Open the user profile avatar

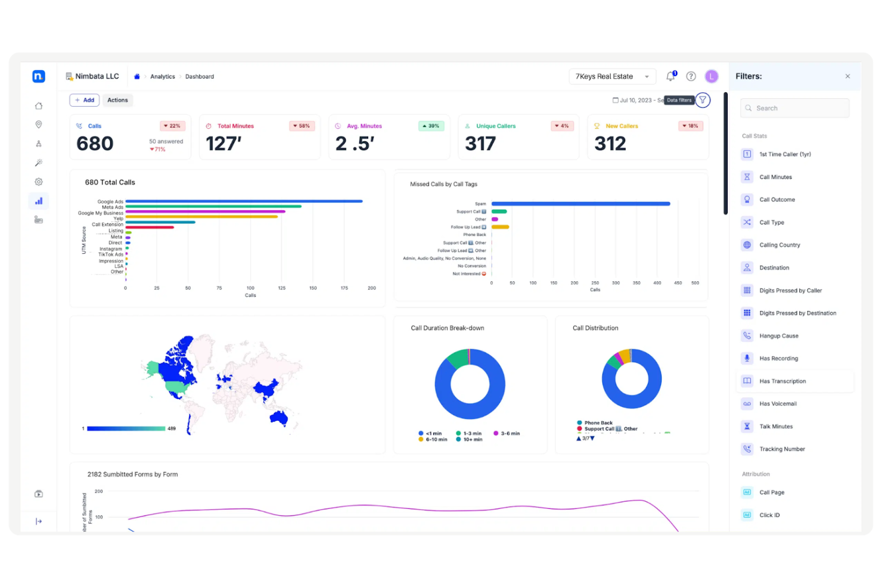pyautogui.click(x=711, y=76)
